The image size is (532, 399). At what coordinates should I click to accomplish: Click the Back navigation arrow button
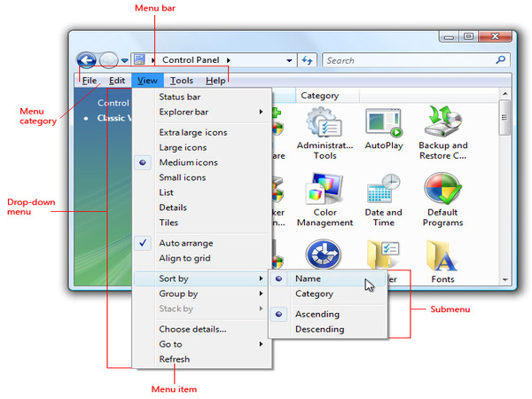(87, 60)
